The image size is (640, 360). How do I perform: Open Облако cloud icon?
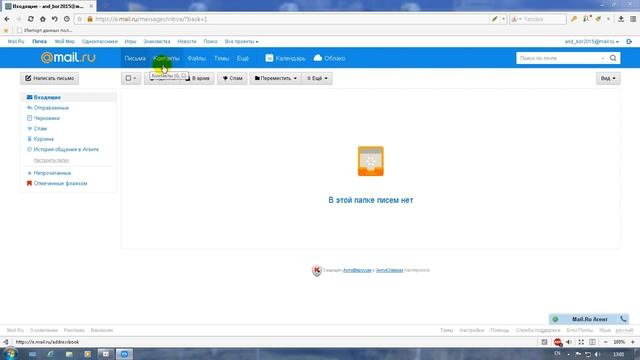(x=318, y=58)
